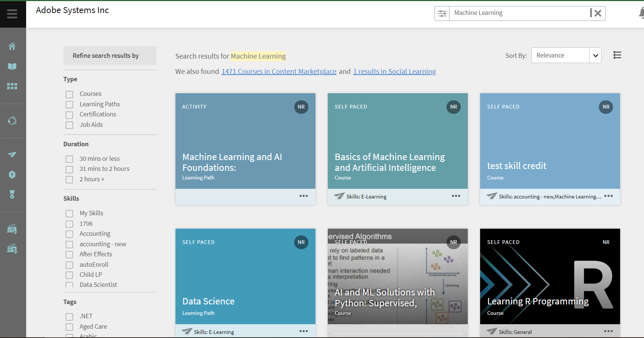This screenshot has width=644, height=338.
Task: Open 1471 Courses in Content Marketplace
Action: point(279,71)
